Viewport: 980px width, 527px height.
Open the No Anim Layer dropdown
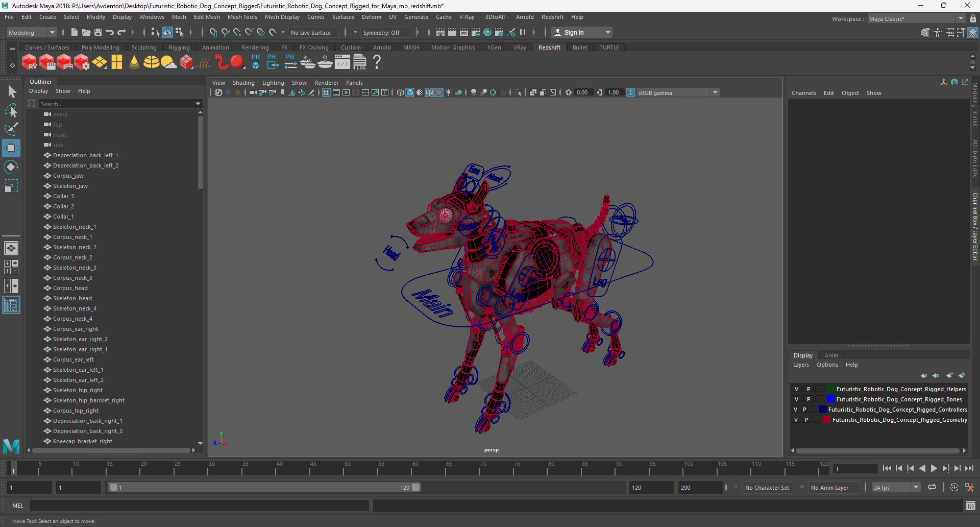834,487
